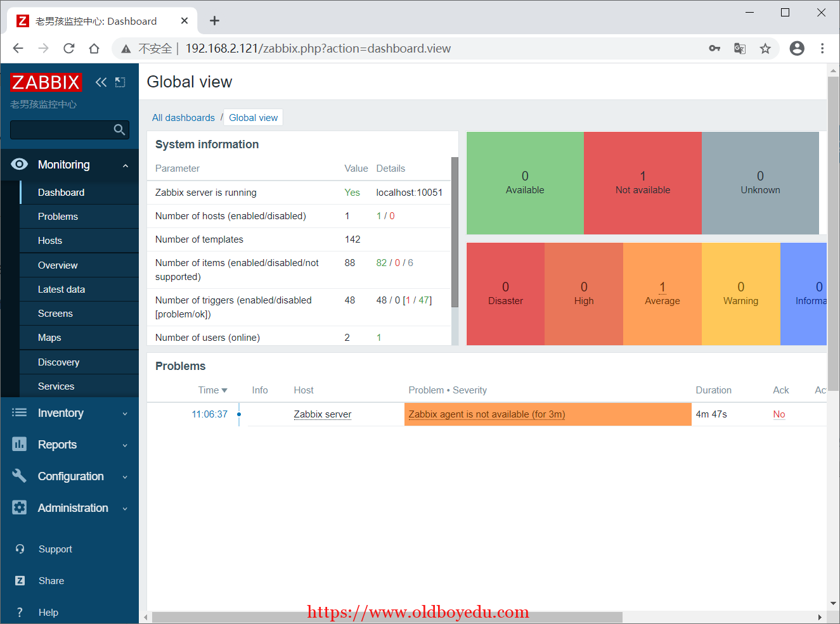
Task: Reload the page with refresh icon
Action: 68,49
